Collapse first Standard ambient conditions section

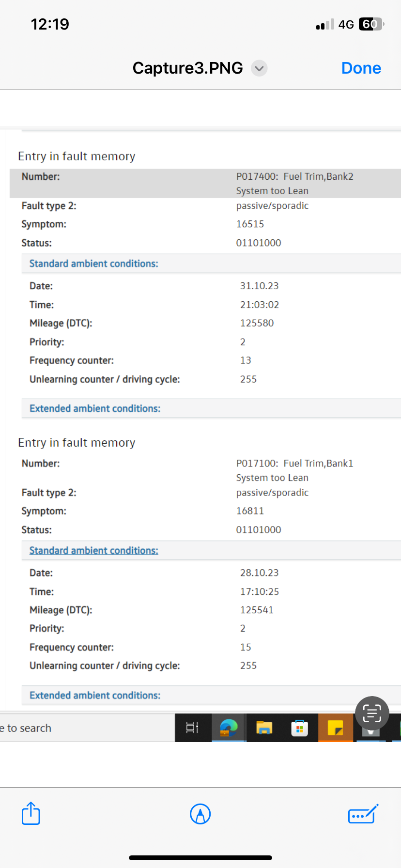pyautogui.click(x=93, y=263)
